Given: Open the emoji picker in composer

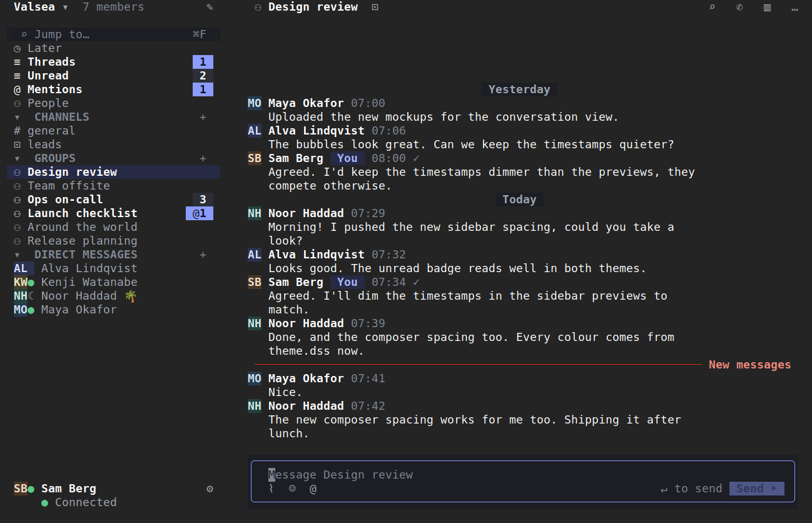Looking at the screenshot, I should click(292, 489).
